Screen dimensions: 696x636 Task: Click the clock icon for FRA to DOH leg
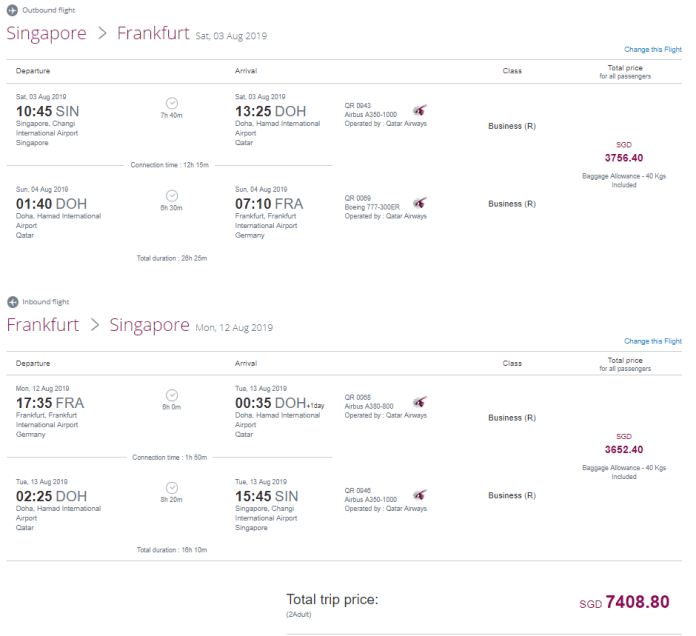pos(172,395)
